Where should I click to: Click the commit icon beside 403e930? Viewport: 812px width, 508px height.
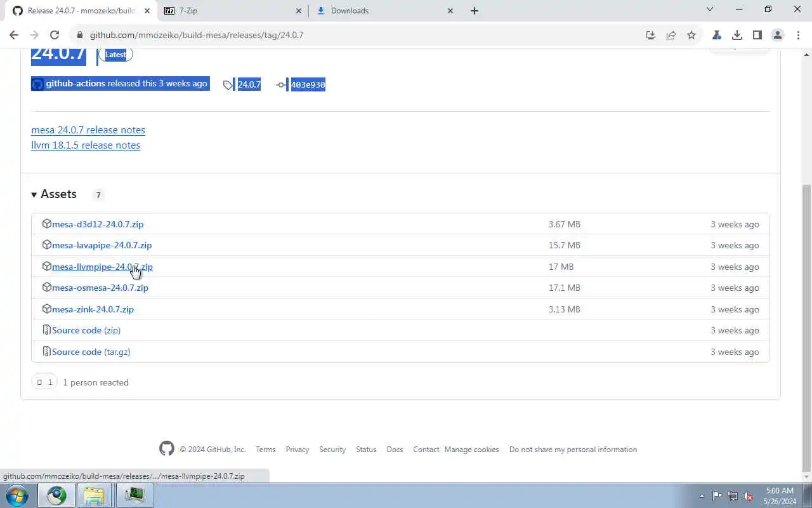click(281, 84)
